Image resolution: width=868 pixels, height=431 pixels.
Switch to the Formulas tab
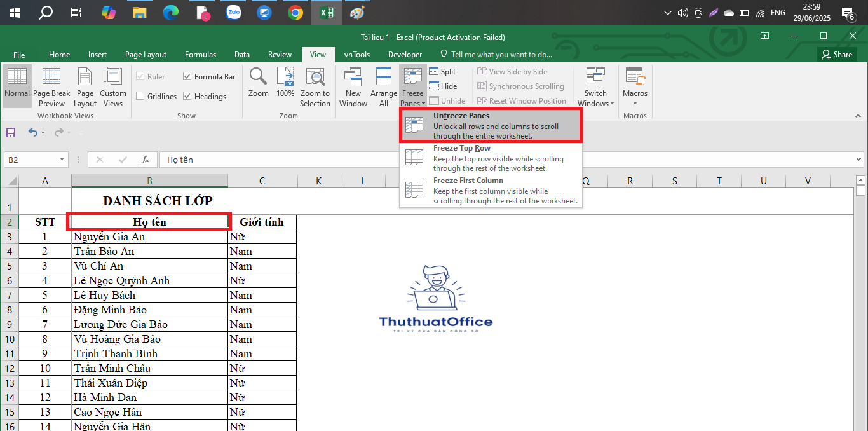click(x=200, y=55)
